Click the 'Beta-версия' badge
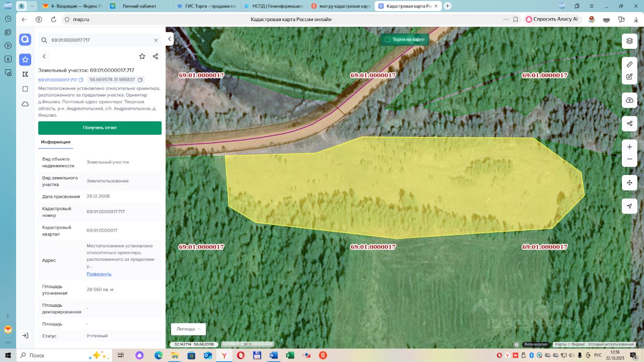The image size is (644, 362). coord(535,344)
